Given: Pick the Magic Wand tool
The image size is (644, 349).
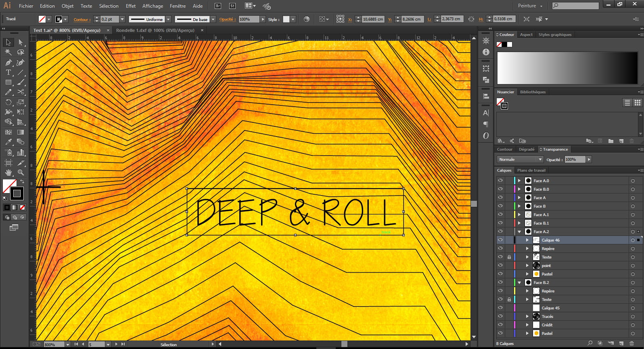Looking at the screenshot, I should click(x=8, y=52).
